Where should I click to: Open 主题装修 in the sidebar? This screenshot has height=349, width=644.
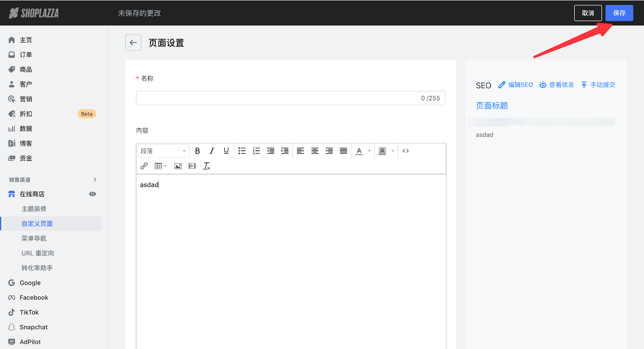(x=34, y=209)
